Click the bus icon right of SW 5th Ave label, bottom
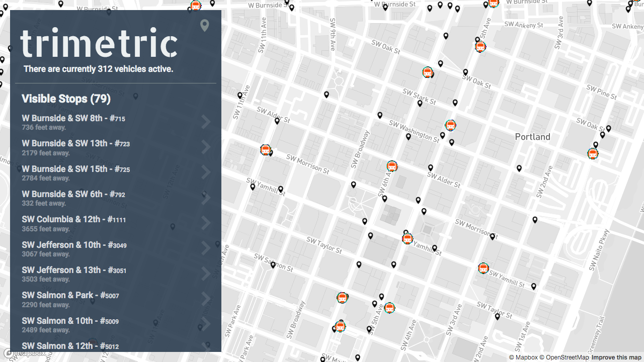644x362 pixels. [x=389, y=308]
